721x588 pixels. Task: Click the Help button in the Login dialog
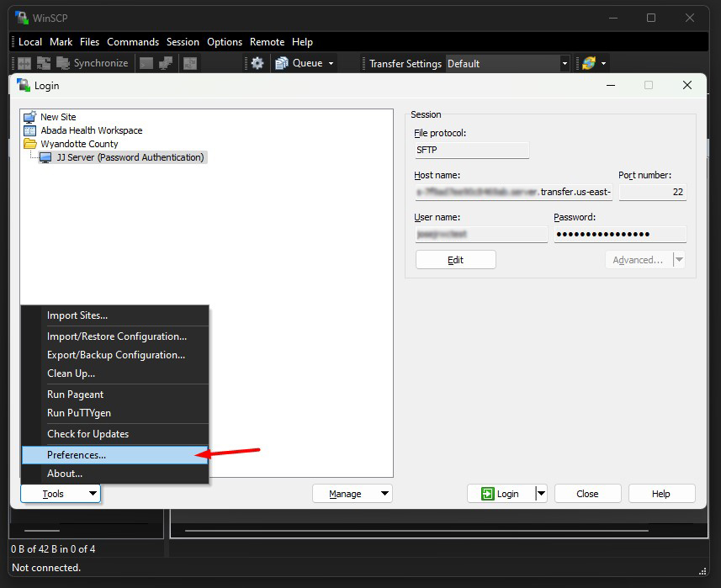click(661, 494)
